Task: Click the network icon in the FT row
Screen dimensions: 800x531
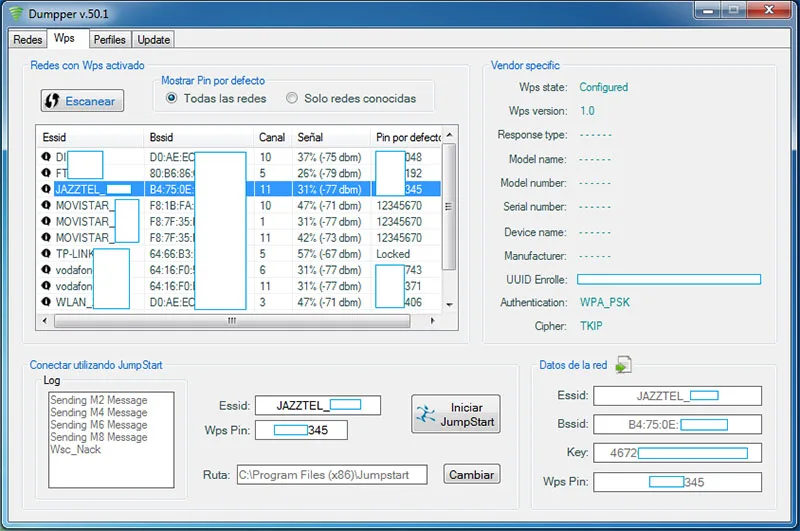Action: click(46, 172)
